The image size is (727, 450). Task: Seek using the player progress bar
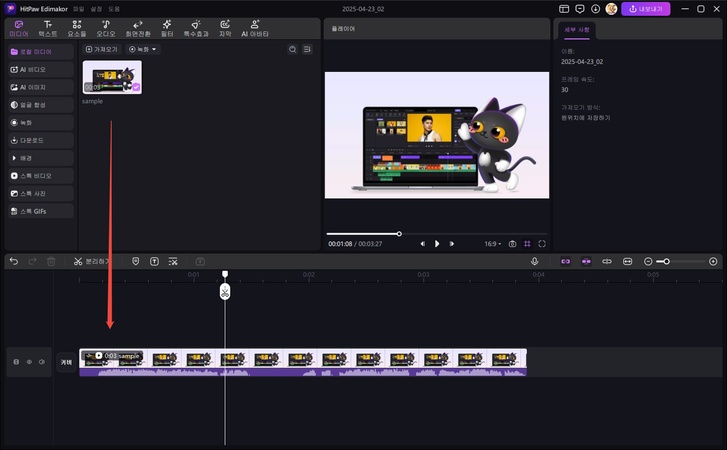pos(437,234)
